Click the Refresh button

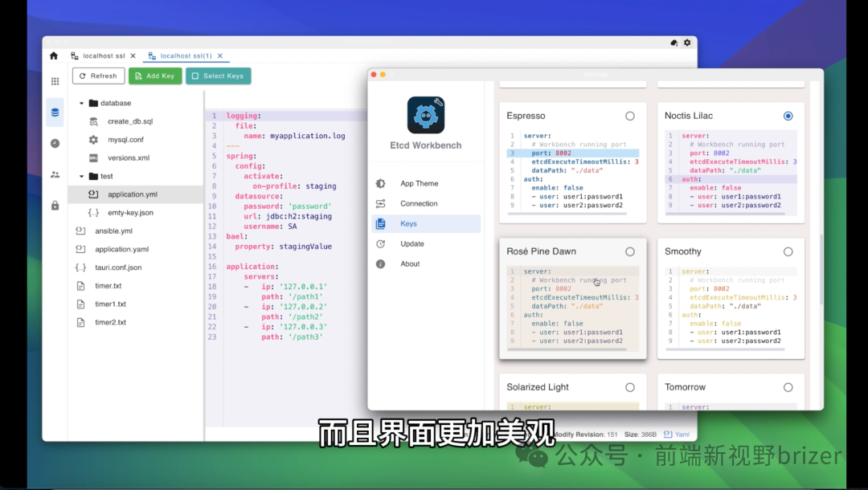pos(98,76)
